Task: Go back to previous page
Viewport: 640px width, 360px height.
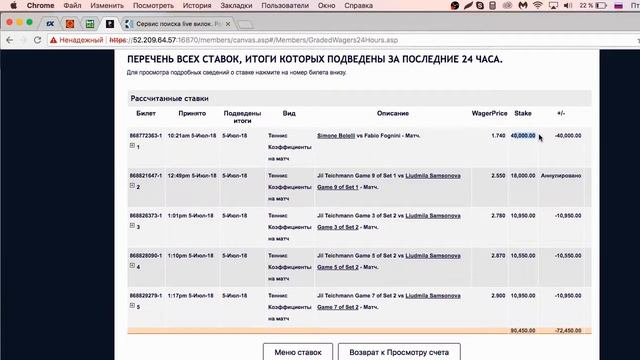Action: pos(10,40)
